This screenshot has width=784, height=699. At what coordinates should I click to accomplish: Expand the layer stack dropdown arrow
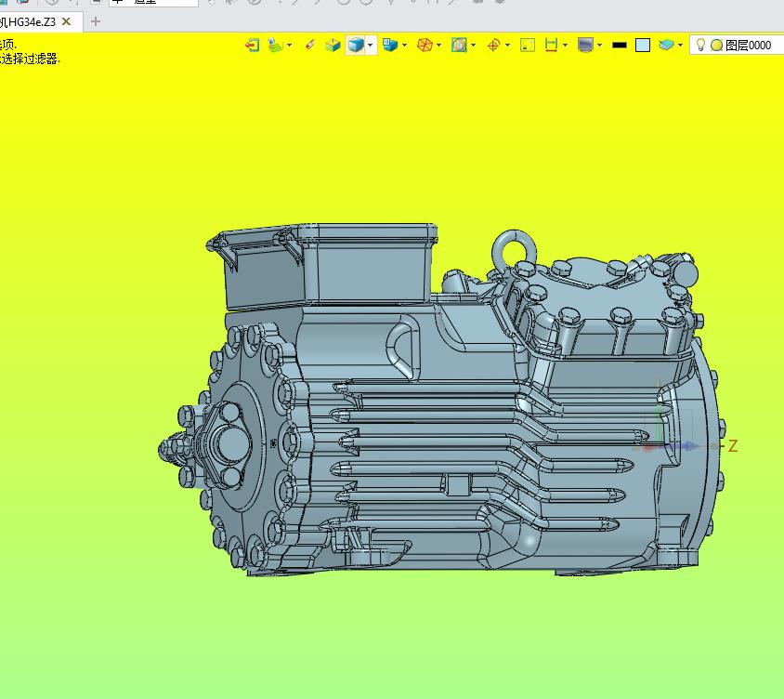pos(681,46)
